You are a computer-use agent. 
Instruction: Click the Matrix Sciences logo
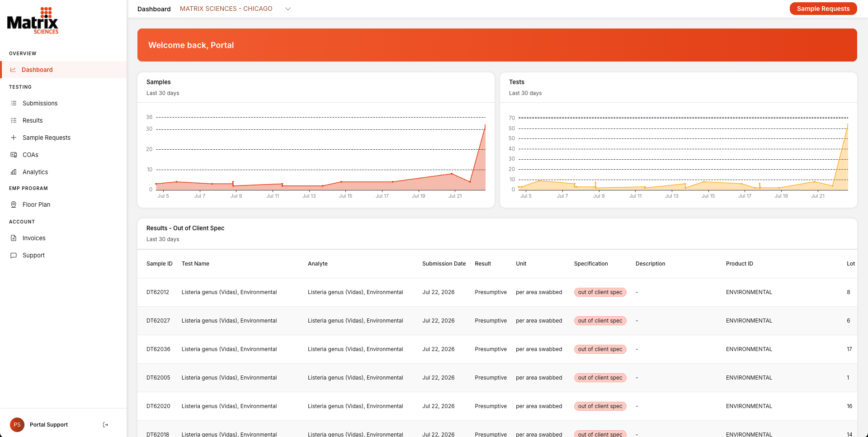tap(33, 21)
